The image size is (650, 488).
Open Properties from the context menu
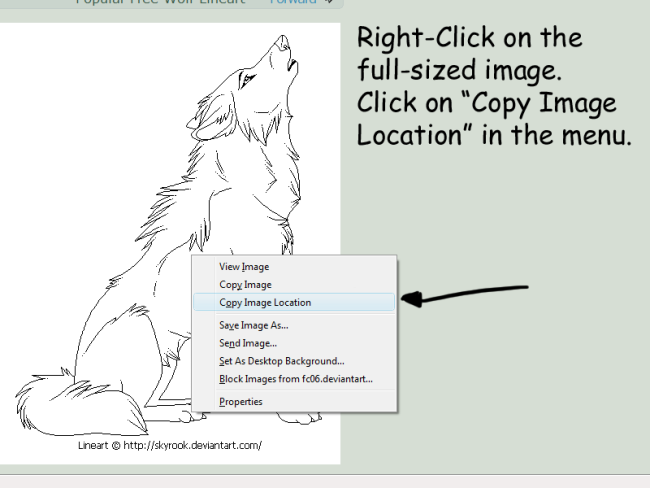241,402
